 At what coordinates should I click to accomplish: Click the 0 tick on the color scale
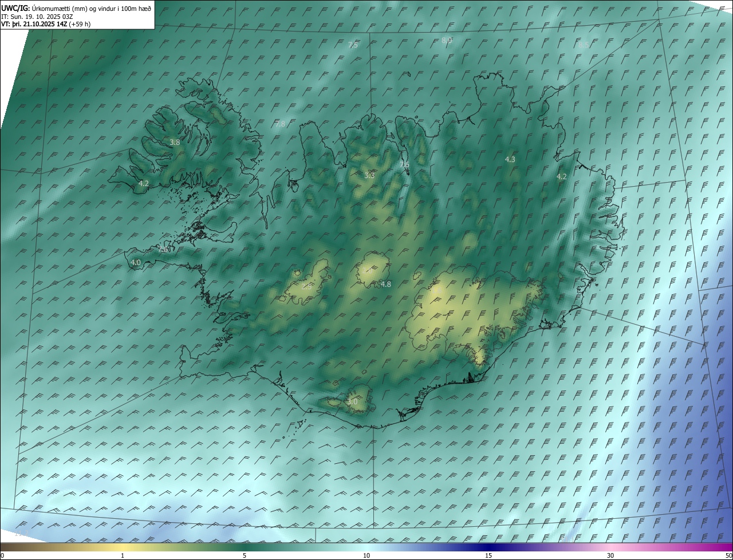(x=2, y=555)
